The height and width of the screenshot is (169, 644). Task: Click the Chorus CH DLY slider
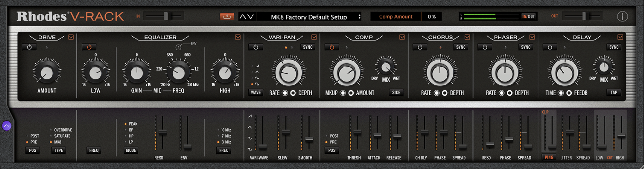pyautogui.click(x=425, y=132)
